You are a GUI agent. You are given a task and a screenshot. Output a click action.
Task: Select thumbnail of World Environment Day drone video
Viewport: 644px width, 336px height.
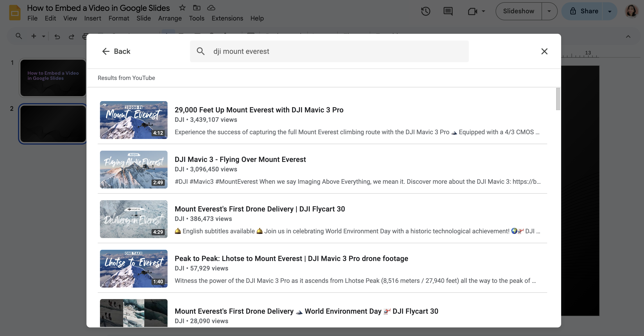134,313
